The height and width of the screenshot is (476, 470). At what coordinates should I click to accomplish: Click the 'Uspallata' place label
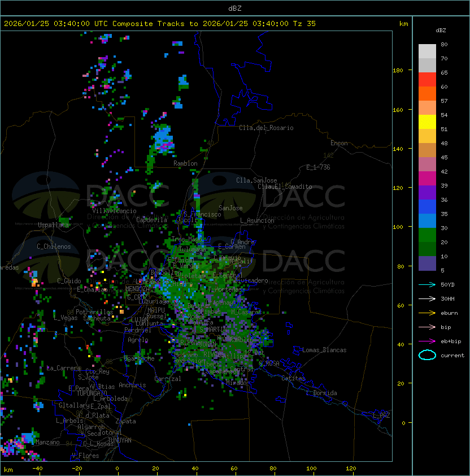click(53, 225)
